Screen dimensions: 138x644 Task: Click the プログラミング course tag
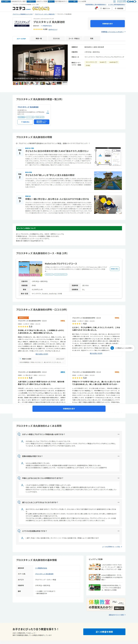pos(49,274)
